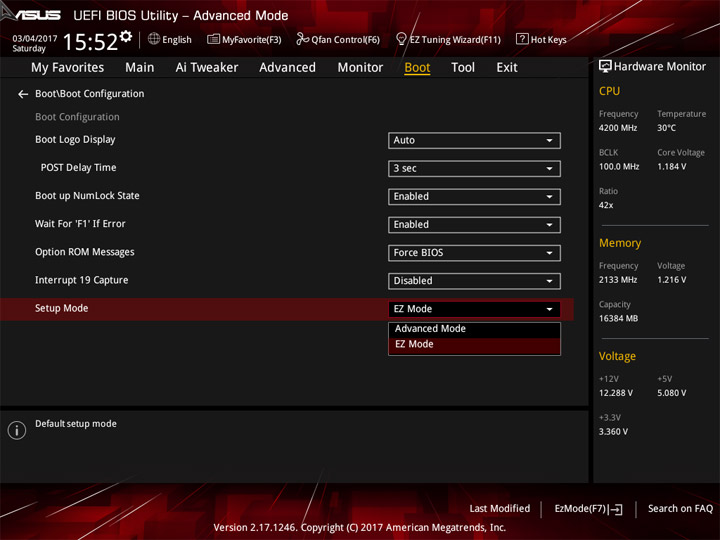Click the CPU heading in Hardware Monitor
The width and height of the screenshot is (720, 540).
coord(609,91)
